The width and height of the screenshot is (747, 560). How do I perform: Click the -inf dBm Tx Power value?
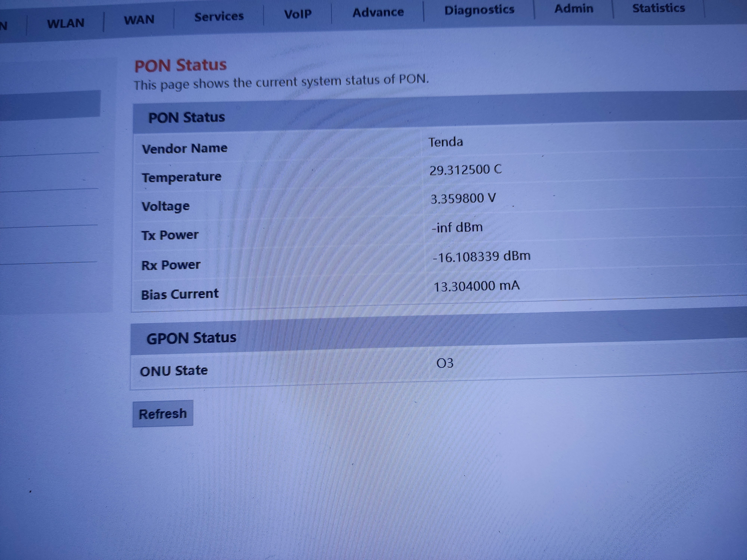(x=457, y=228)
